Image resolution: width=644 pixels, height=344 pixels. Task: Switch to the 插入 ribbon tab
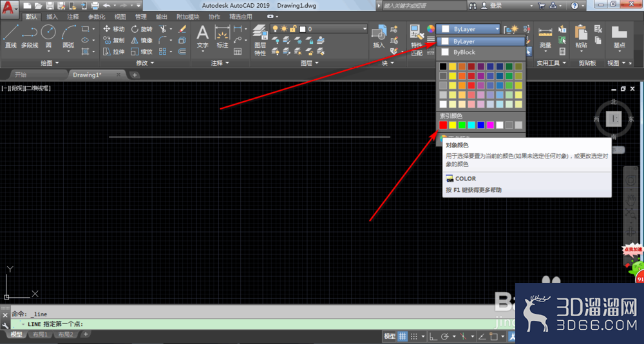coord(52,17)
